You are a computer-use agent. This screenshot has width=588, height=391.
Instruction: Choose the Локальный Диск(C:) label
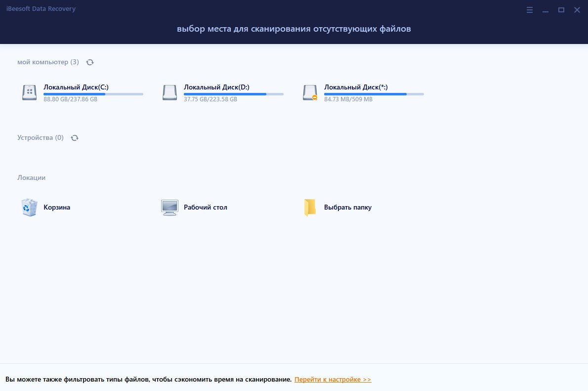pos(76,87)
